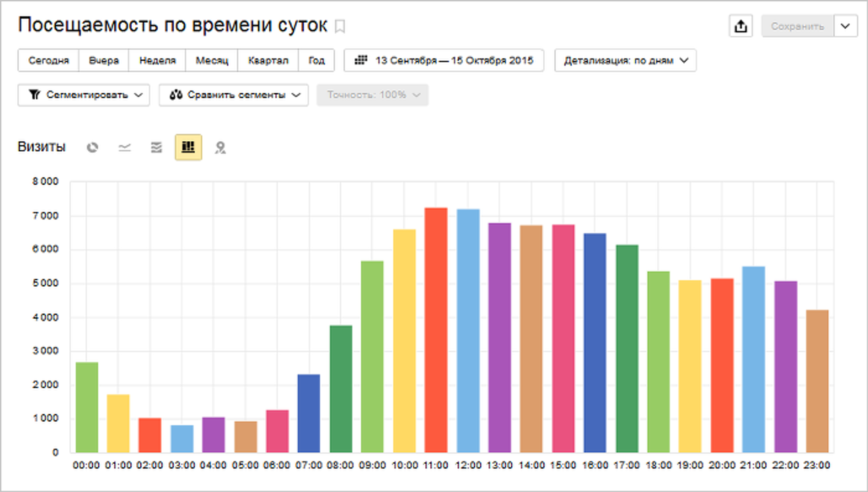Expand the arrow next to Сохранить
Viewport: 868px width, 492px height.
tap(845, 26)
